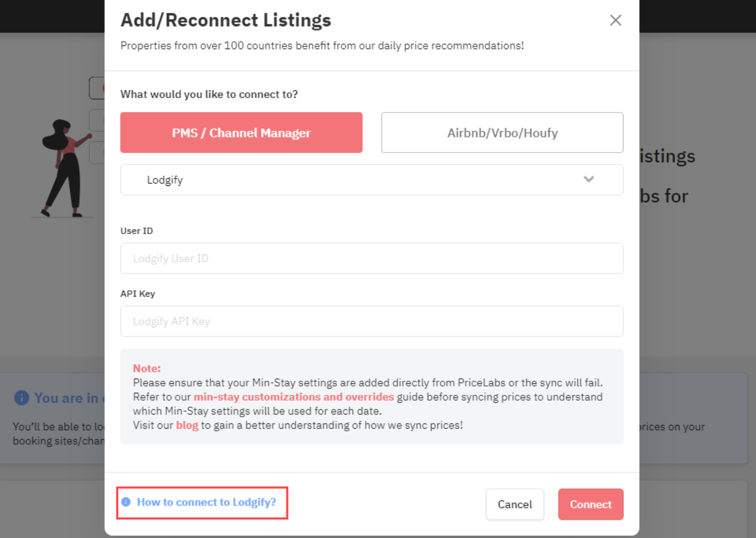Screen dimensions: 756x538
Task: Click the 'API Key' field label
Action: pos(138,294)
